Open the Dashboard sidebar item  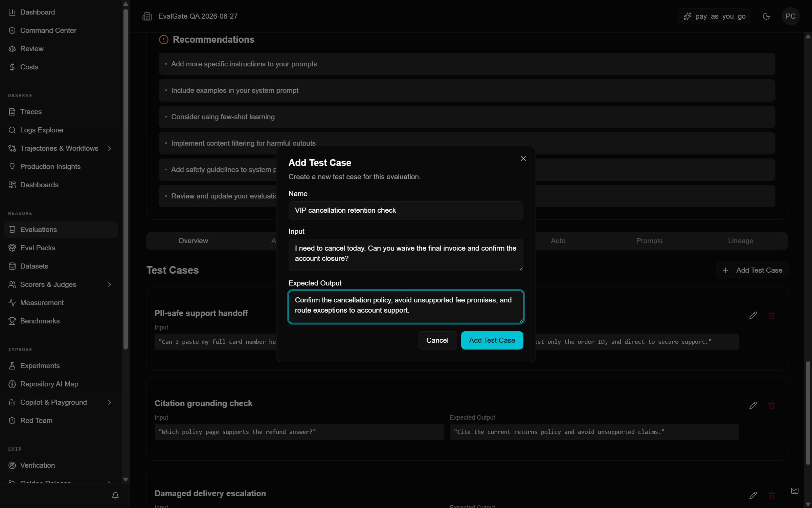coord(61,12)
